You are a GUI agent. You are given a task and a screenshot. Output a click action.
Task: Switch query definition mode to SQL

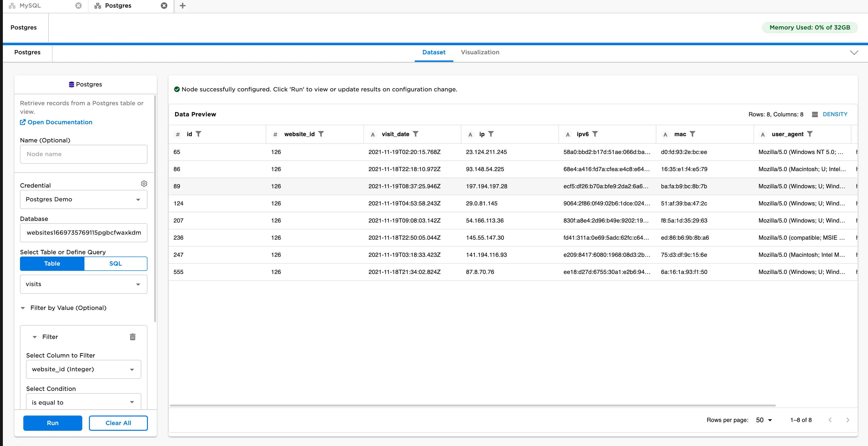click(x=115, y=263)
